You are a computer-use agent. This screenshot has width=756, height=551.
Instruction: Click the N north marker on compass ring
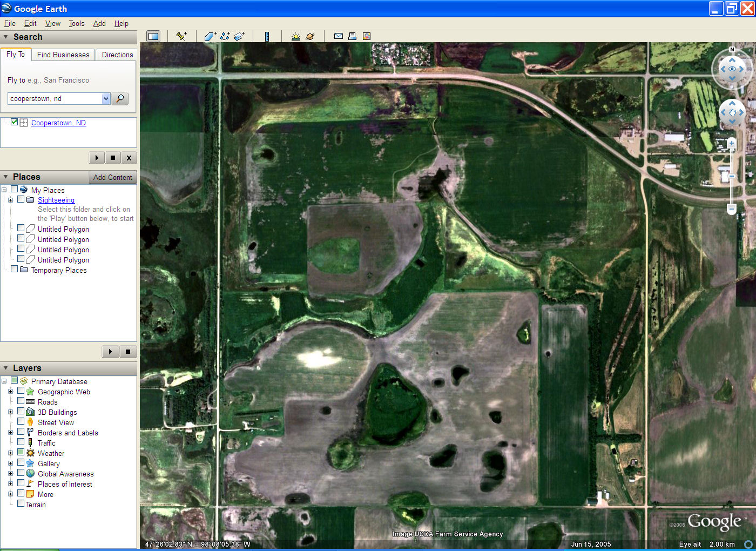click(732, 50)
